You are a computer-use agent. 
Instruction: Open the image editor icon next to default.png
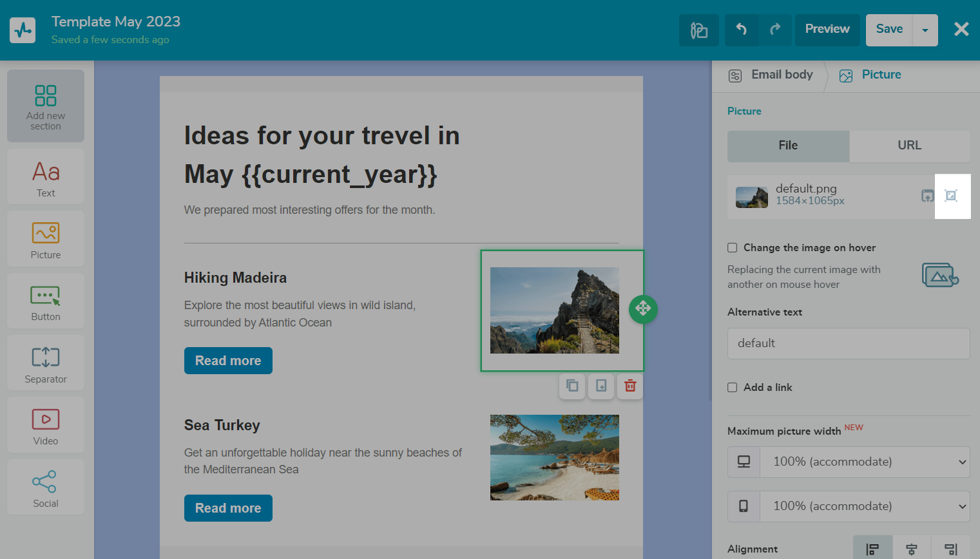pos(951,196)
